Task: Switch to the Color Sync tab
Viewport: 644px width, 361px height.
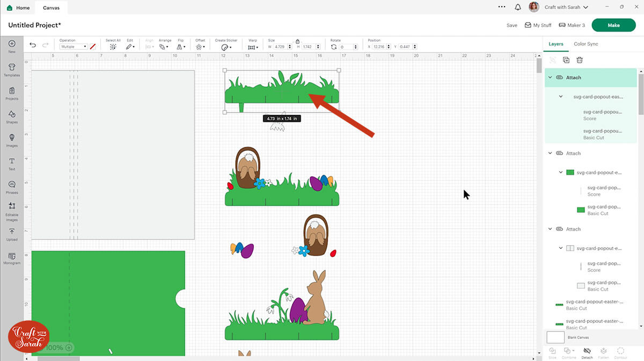Action: 586,44
